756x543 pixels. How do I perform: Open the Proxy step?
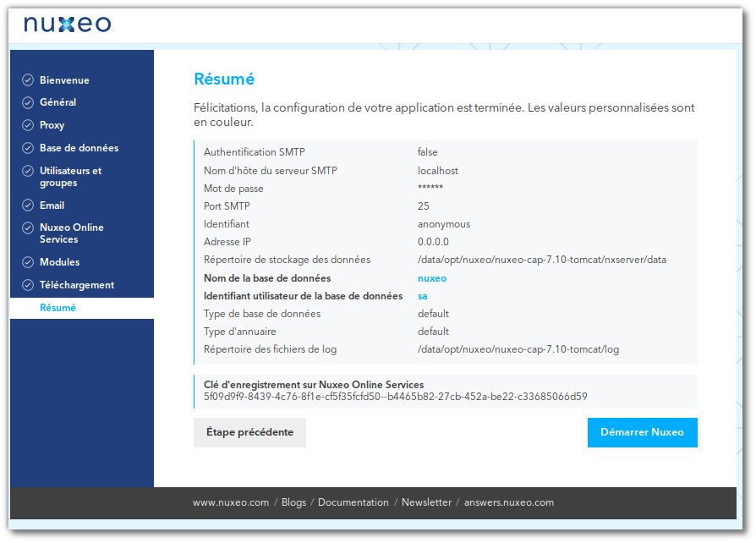tap(52, 125)
